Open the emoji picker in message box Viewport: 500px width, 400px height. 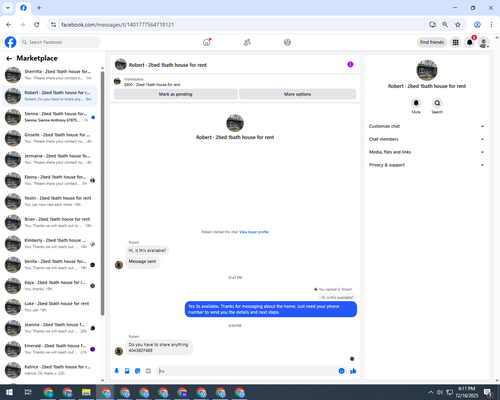(x=341, y=371)
